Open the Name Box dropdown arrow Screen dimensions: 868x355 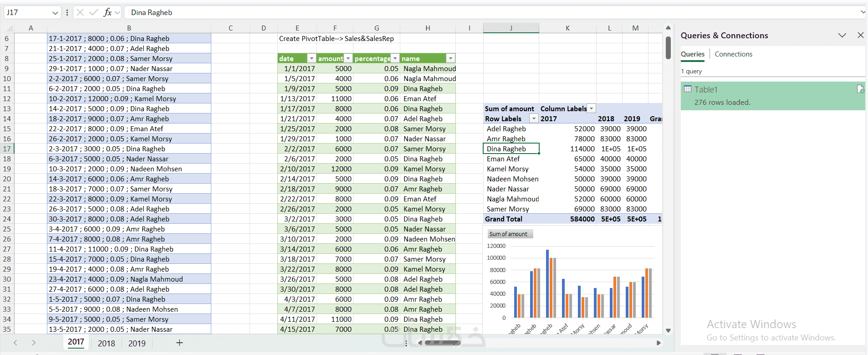(x=55, y=13)
